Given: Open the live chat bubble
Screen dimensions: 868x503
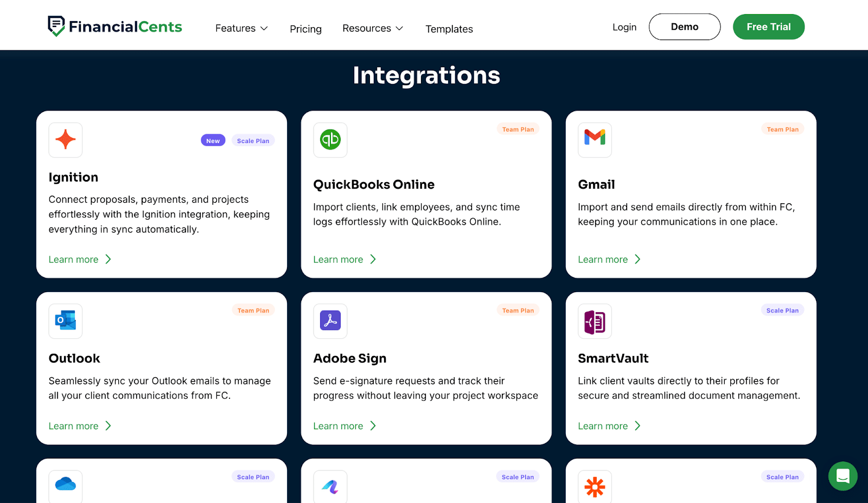Looking at the screenshot, I should tap(843, 476).
